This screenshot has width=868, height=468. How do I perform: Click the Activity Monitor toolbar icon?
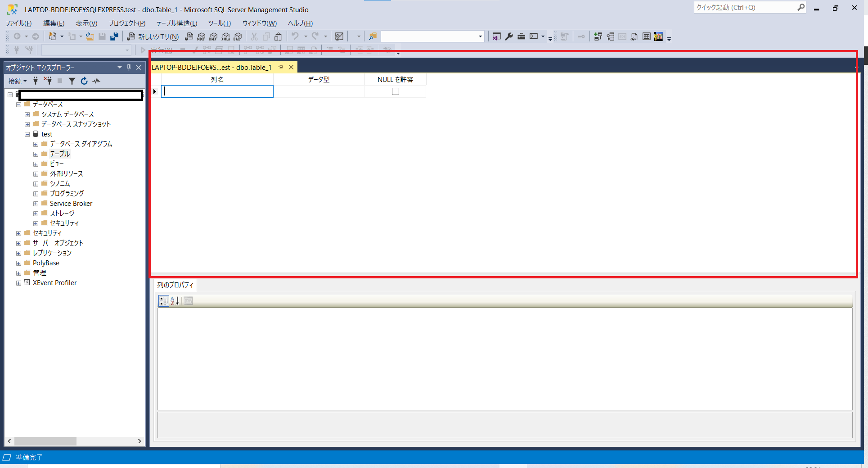click(340, 36)
